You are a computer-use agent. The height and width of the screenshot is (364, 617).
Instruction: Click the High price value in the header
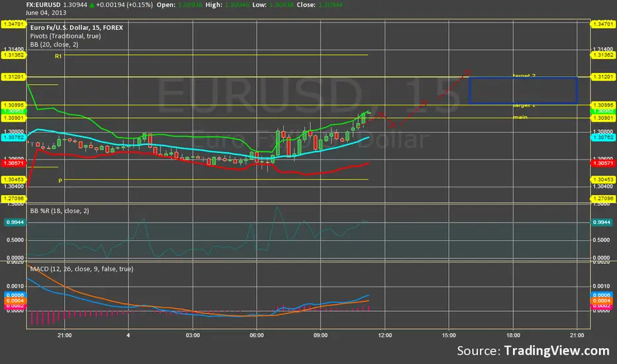237,5
